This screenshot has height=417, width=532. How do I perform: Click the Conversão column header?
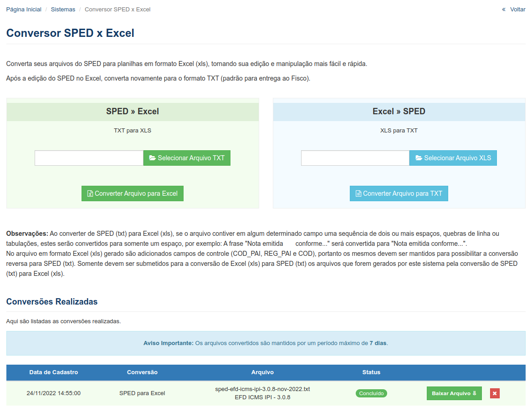point(142,372)
